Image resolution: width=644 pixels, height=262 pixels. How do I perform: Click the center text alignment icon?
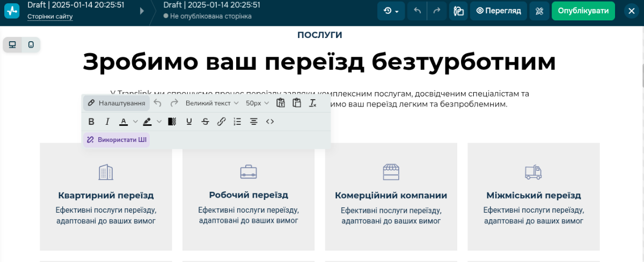click(x=254, y=122)
